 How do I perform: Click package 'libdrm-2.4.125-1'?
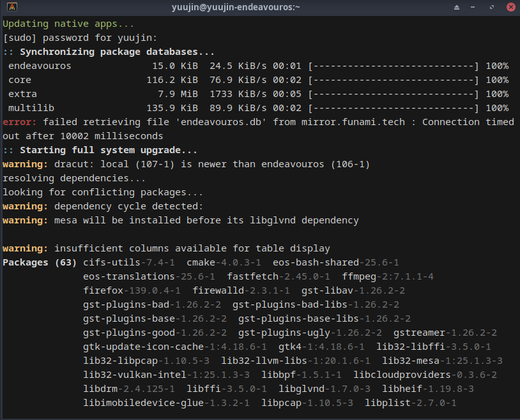pos(129,389)
